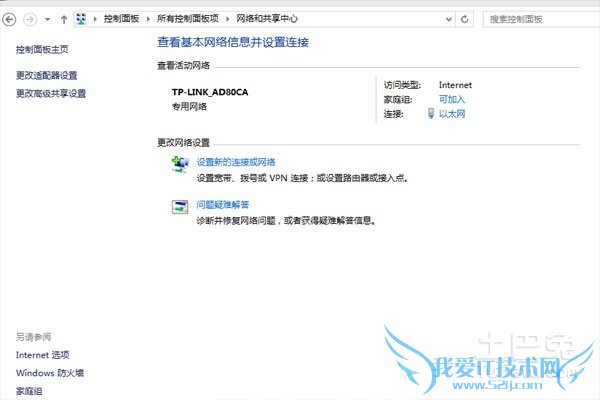
Task: Open 更改适配器设置 link
Action: click(x=47, y=75)
